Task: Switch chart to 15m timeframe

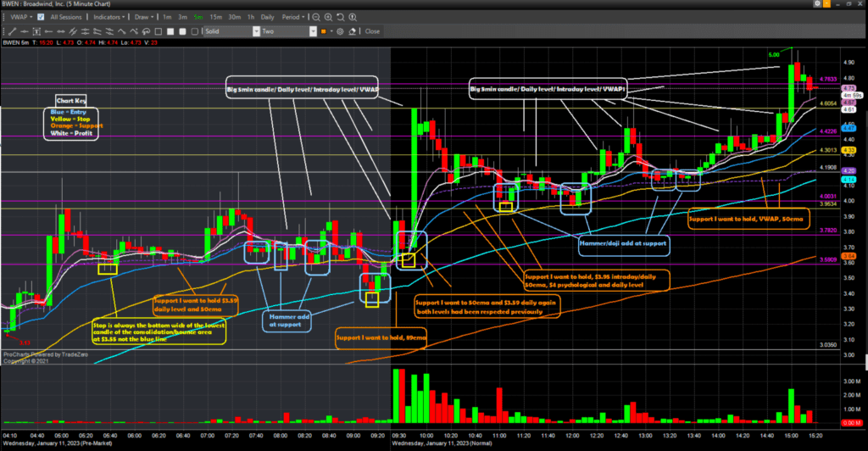Action: (x=216, y=17)
